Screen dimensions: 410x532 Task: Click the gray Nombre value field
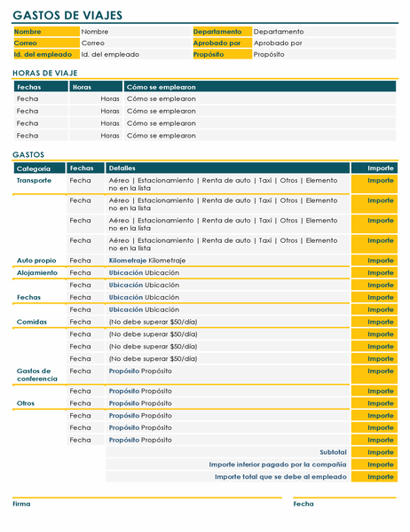click(x=136, y=32)
